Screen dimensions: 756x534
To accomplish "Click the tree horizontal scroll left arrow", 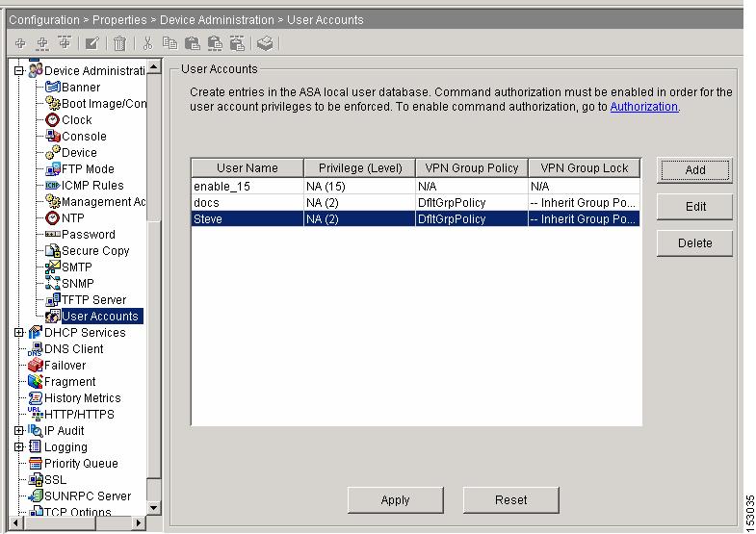I will pyautogui.click(x=16, y=522).
